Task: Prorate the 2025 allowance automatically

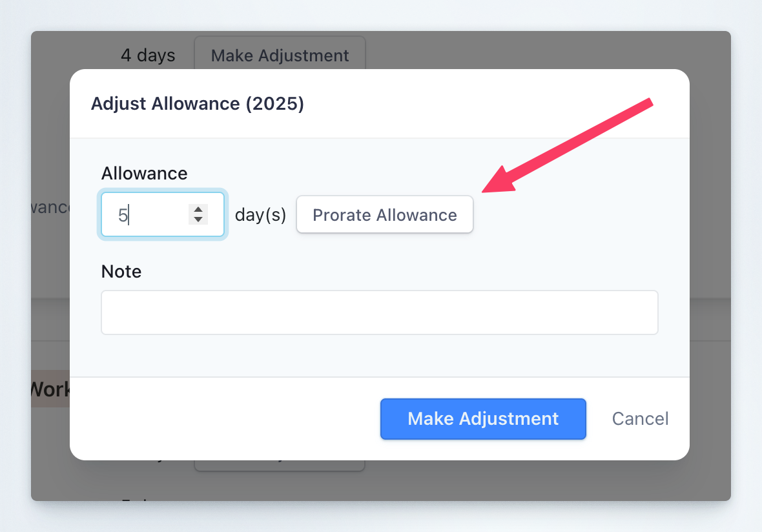Action: 384,214
